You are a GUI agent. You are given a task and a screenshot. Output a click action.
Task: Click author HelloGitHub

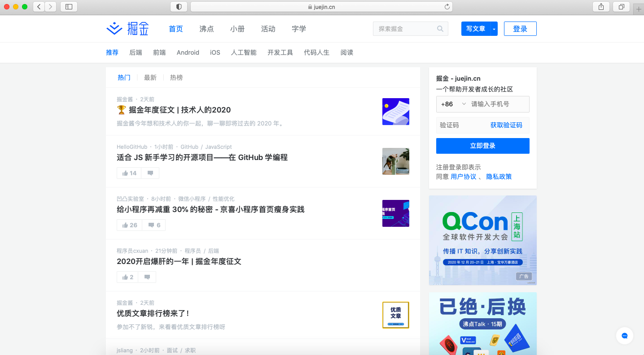click(x=132, y=147)
